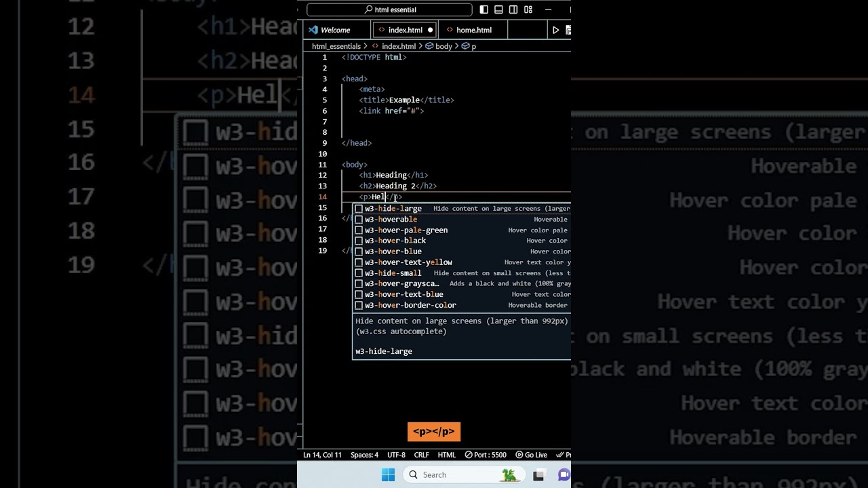Select the w3-hover-blue suggestion

[x=462, y=251]
